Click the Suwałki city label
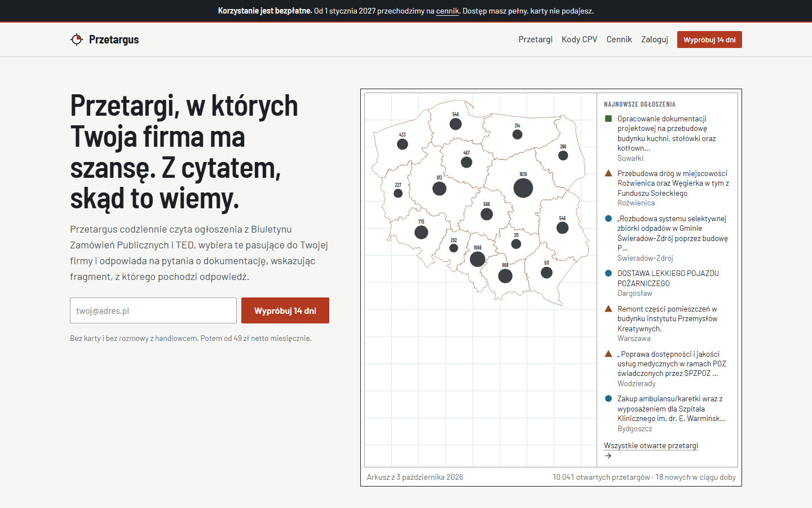The width and height of the screenshot is (812, 508). coord(630,158)
